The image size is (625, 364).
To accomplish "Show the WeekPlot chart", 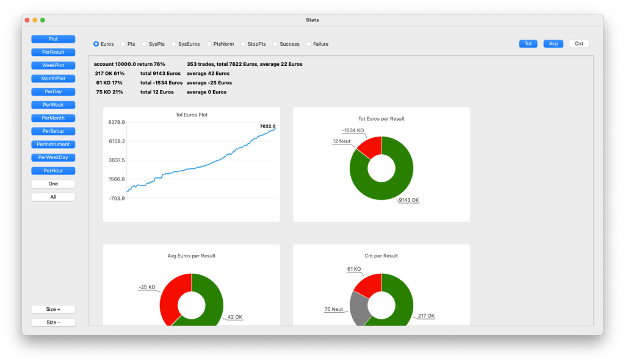I will pyautogui.click(x=53, y=65).
